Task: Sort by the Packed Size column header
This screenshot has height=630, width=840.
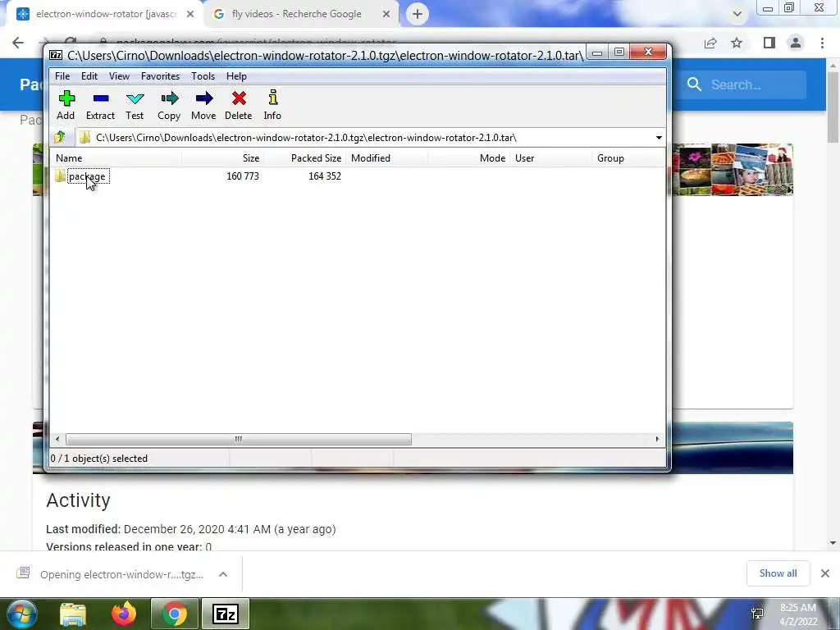Action: (x=304, y=158)
